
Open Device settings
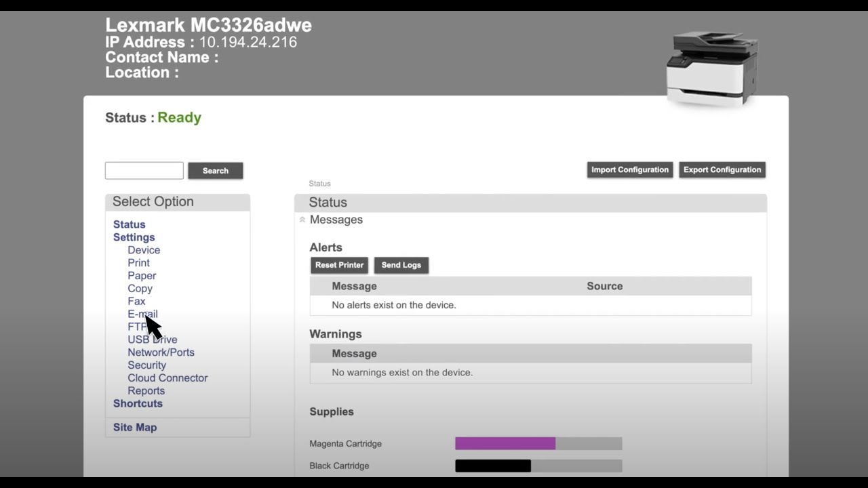144,250
